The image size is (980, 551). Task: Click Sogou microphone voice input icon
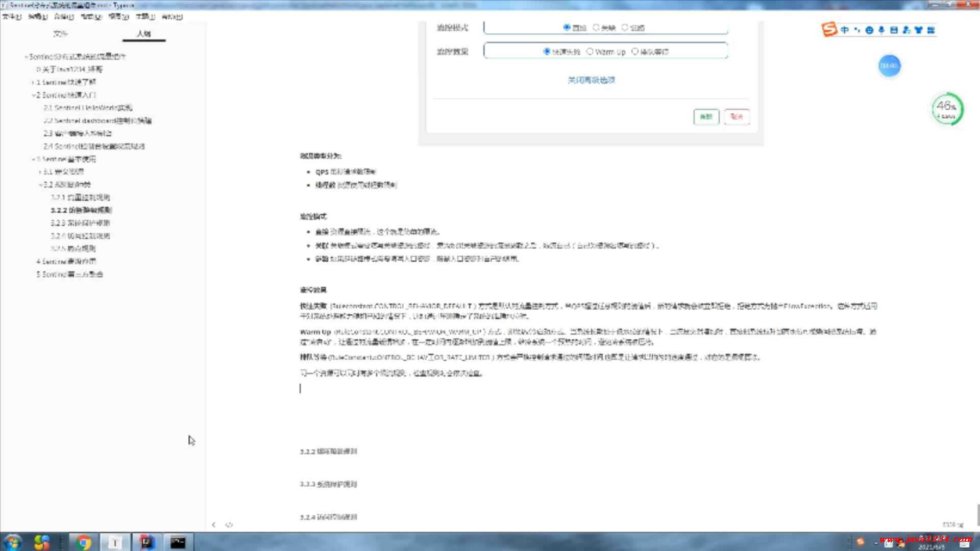coord(881,30)
